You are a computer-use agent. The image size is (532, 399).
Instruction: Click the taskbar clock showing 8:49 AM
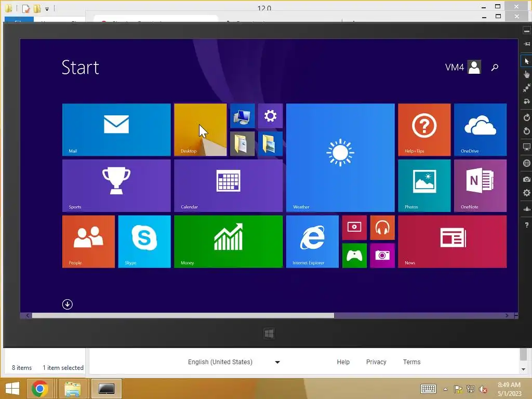509,389
